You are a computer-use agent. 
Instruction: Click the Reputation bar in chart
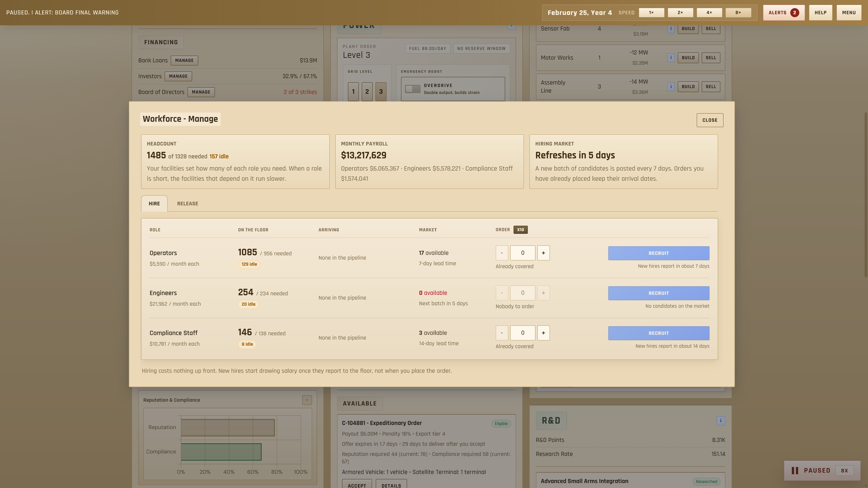[x=228, y=427]
